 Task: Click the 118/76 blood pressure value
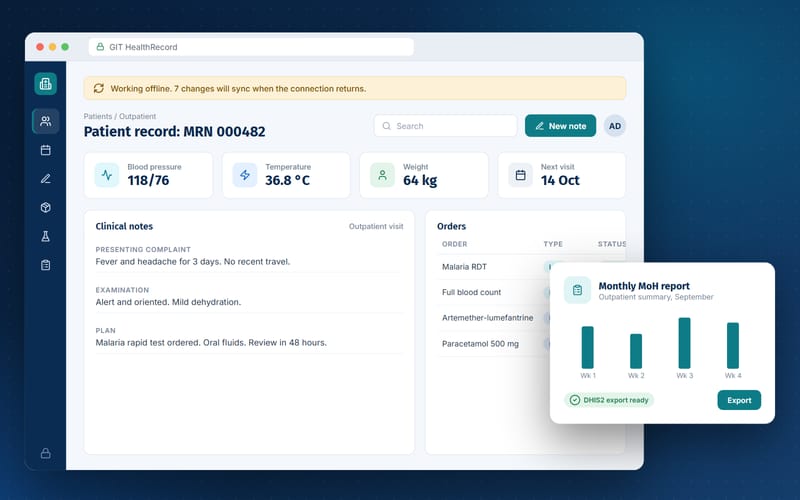[148, 180]
